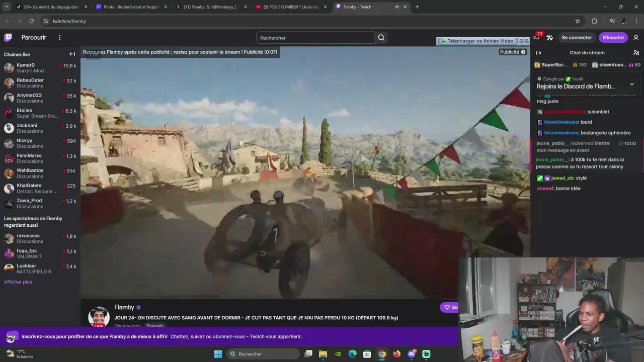Open RebeuDeter channel in sidebar
Viewport: 644px width, 362px height.
tap(40, 83)
